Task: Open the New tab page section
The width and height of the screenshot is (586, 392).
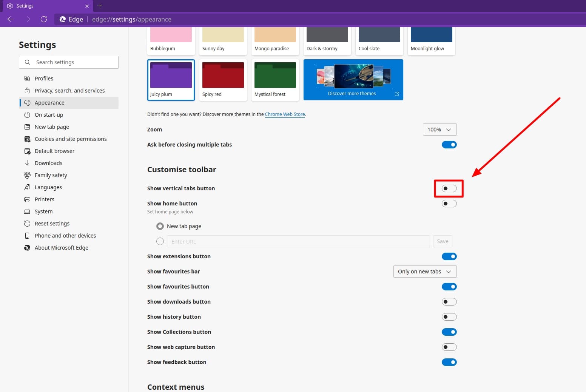Action: (x=52, y=127)
